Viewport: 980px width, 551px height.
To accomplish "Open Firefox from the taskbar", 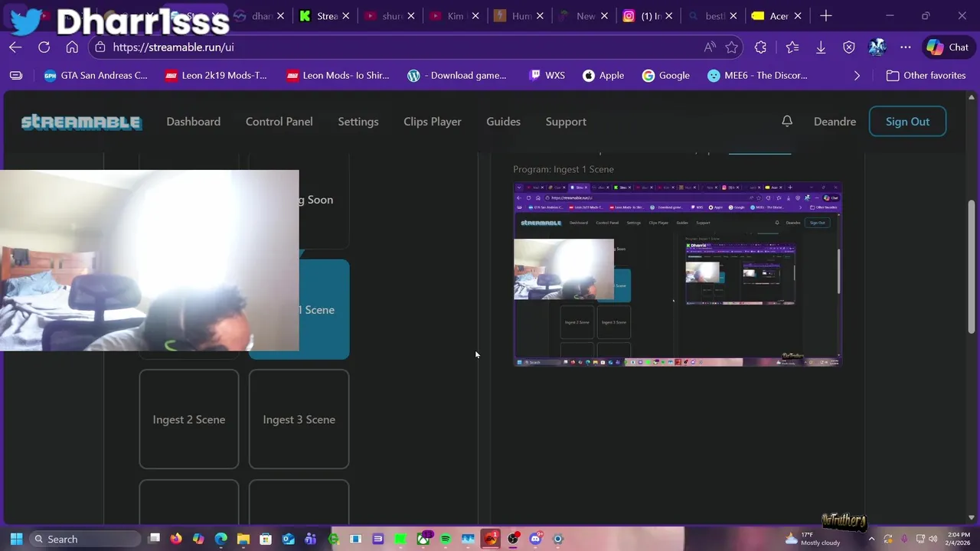I will click(x=176, y=539).
